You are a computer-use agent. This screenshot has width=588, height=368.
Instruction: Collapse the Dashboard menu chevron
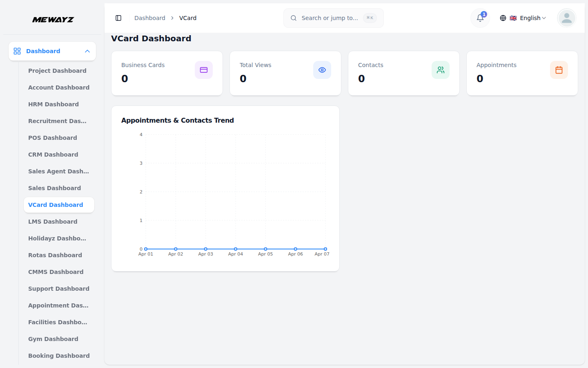(87, 51)
